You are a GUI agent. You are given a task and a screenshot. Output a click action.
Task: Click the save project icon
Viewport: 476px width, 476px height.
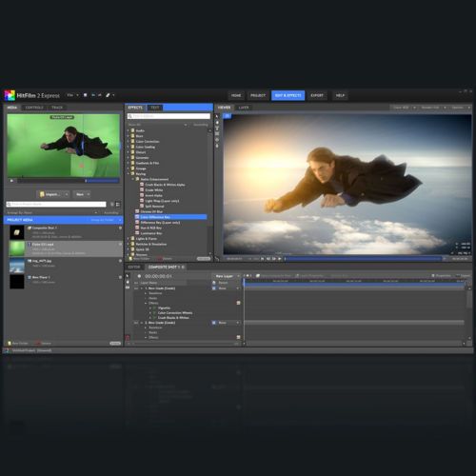[x=85, y=95]
